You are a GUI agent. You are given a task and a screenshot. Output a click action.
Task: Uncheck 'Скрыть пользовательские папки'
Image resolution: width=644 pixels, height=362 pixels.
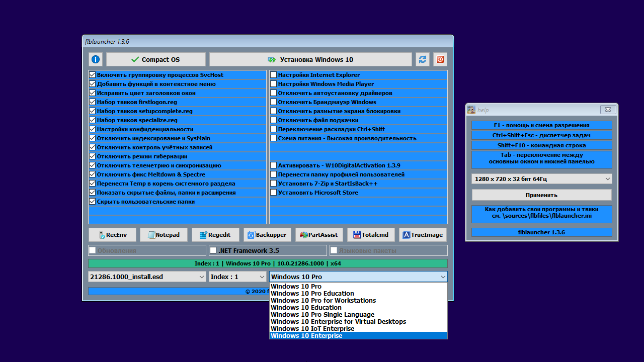(x=92, y=202)
